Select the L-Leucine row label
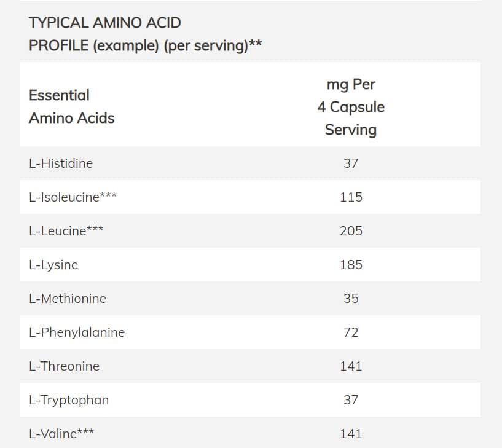The width and height of the screenshot is (502, 448). coord(66,231)
